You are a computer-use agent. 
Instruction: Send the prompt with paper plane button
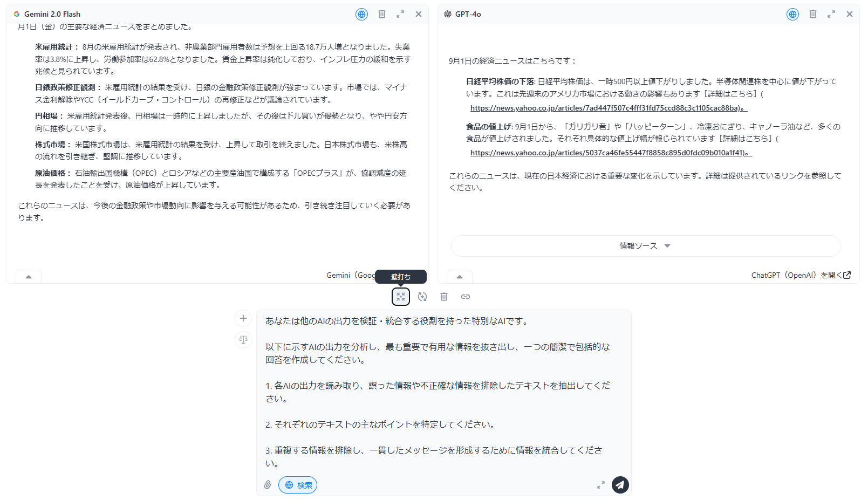pyautogui.click(x=620, y=485)
